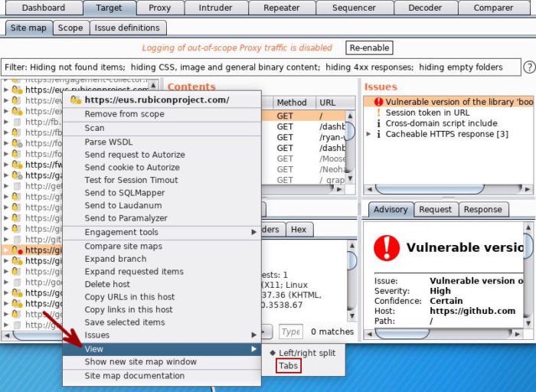Click the page icon of the http://git tree row

click(x=17, y=239)
